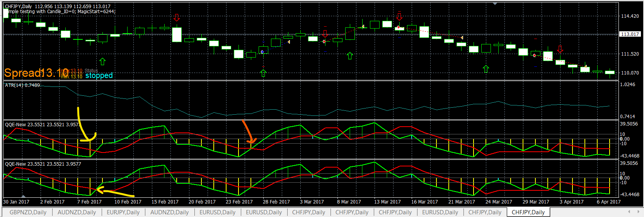644x217 pixels.
Task: Click the 8 Mar 2017 date label
Action: point(349,202)
